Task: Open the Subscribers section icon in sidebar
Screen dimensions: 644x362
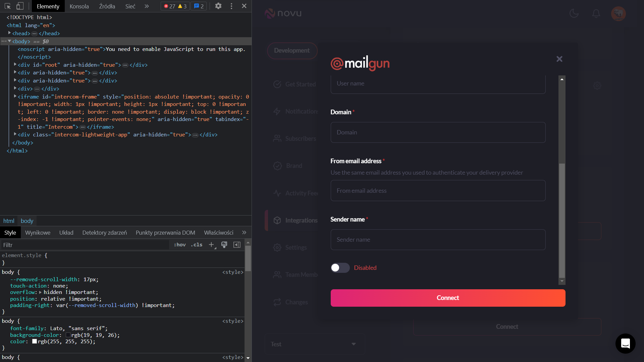Action: 277,138
